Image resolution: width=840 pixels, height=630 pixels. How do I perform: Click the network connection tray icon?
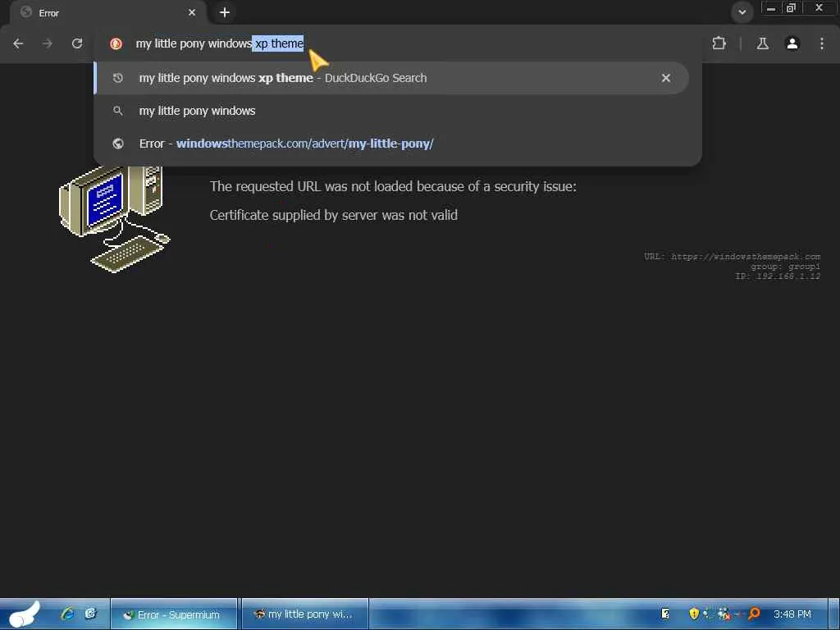pos(708,614)
